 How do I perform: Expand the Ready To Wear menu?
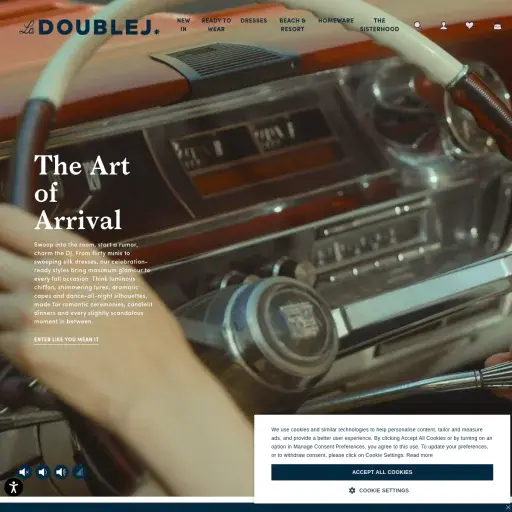pyautogui.click(x=216, y=25)
